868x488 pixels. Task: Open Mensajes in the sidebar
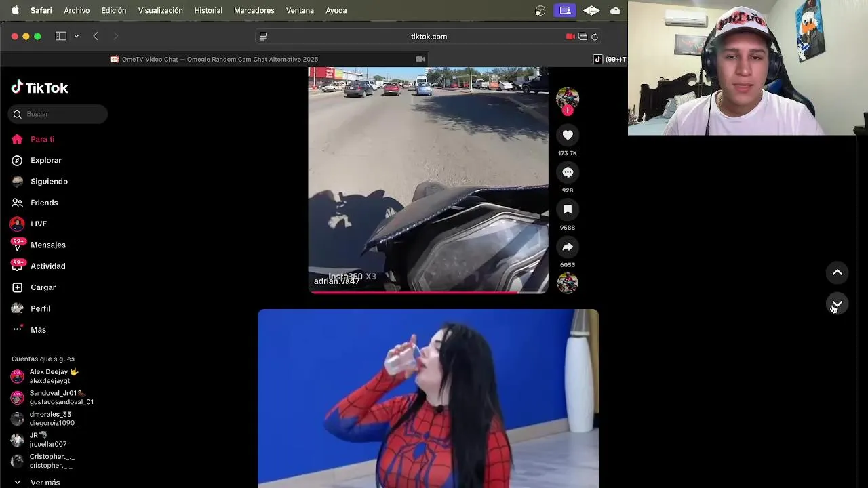38,245
